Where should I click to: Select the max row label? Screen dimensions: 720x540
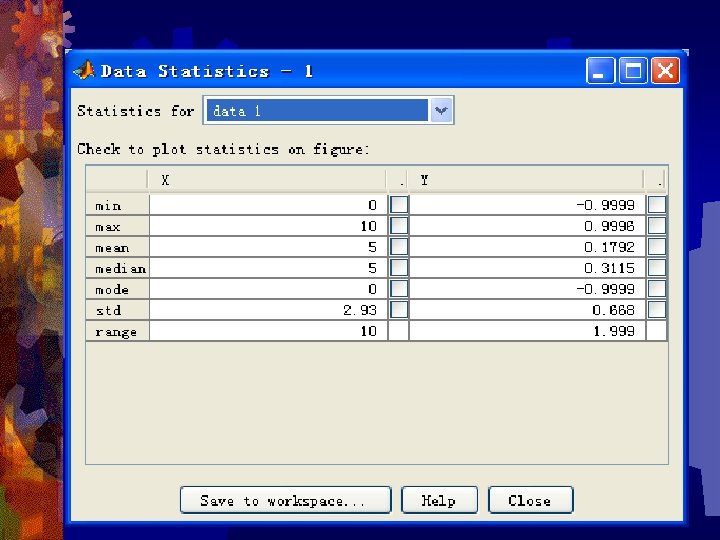point(118,226)
